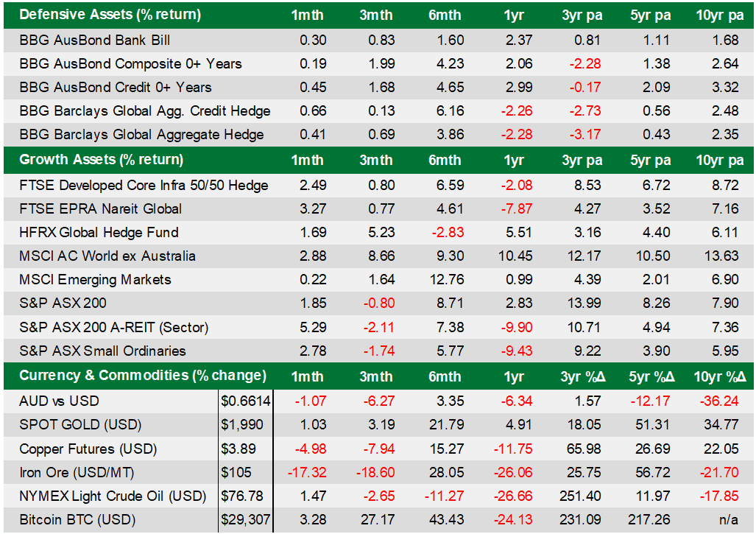The image size is (756, 534).
Task: Select the Bitcoin 10yr "n/a" cell
Action: tap(728, 520)
